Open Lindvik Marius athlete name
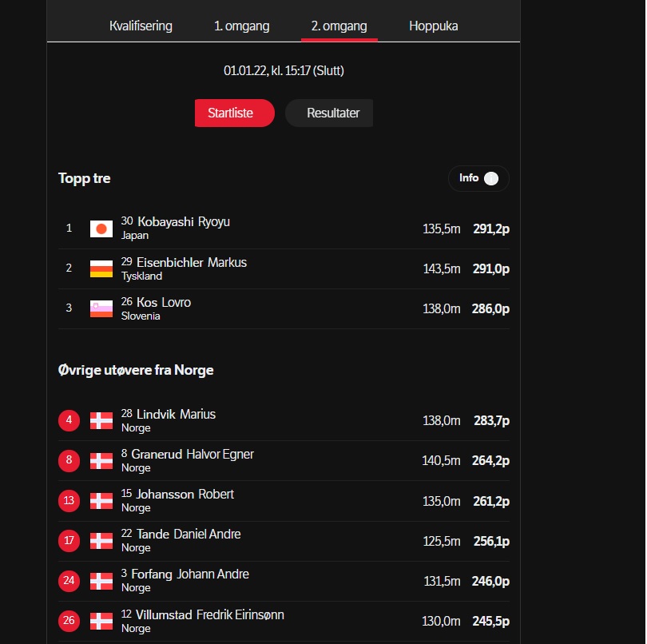 pyautogui.click(x=177, y=414)
